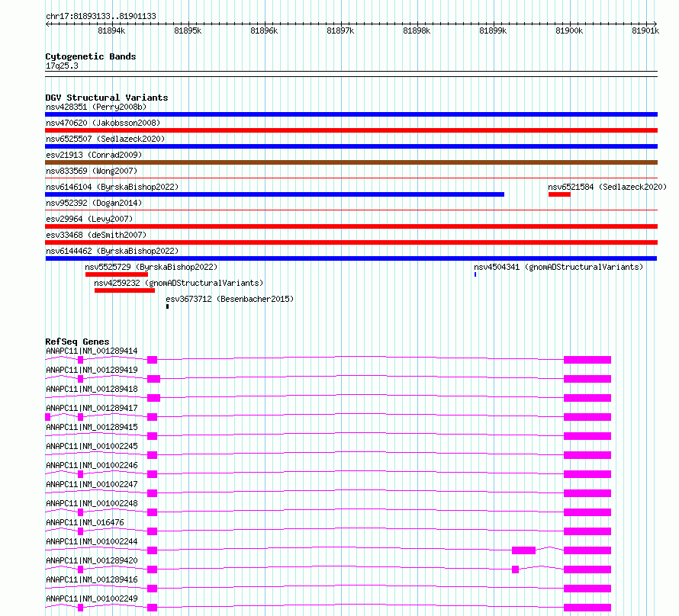Click the nsv6144462 (ByrskaBishop2022) blue bar
Screen dimensions: 679x616
[x=351, y=258]
